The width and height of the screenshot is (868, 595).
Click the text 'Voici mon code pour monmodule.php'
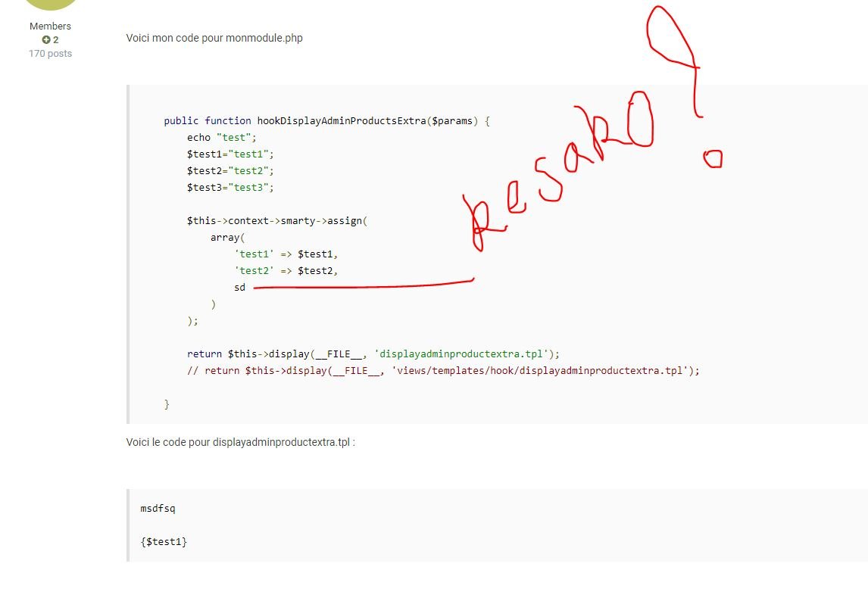click(x=214, y=38)
